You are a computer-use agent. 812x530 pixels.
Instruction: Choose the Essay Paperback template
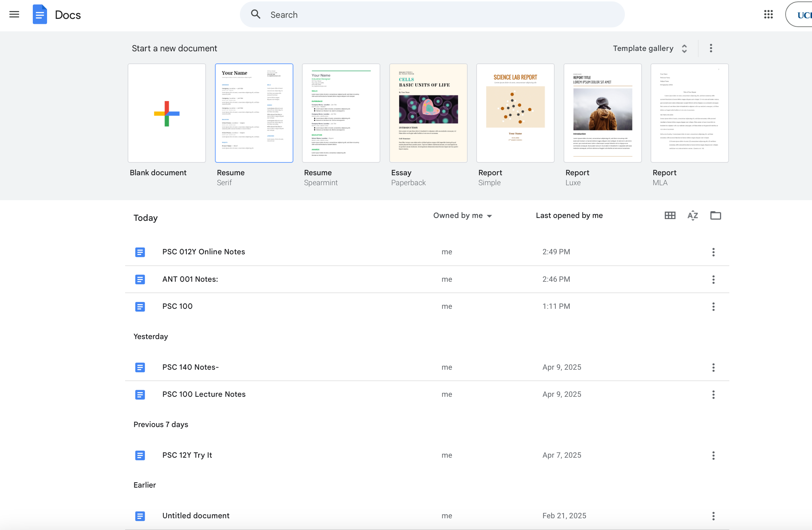[x=428, y=113]
